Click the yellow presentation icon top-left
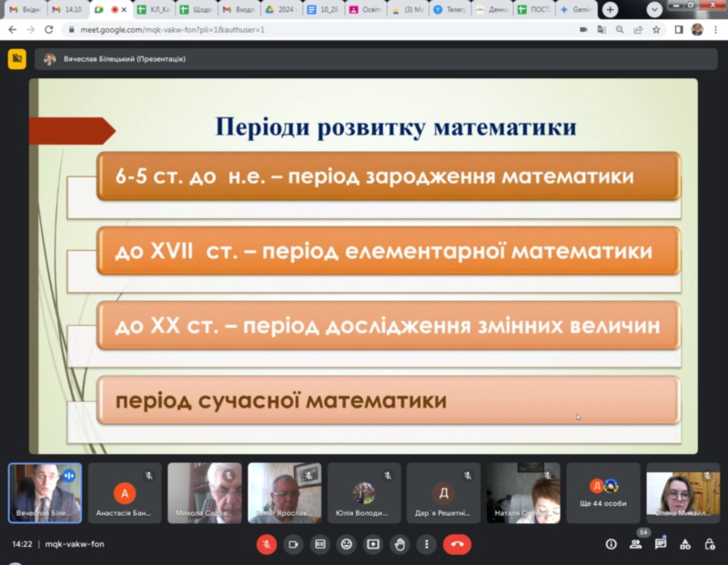This screenshot has width=728, height=565. [x=16, y=59]
